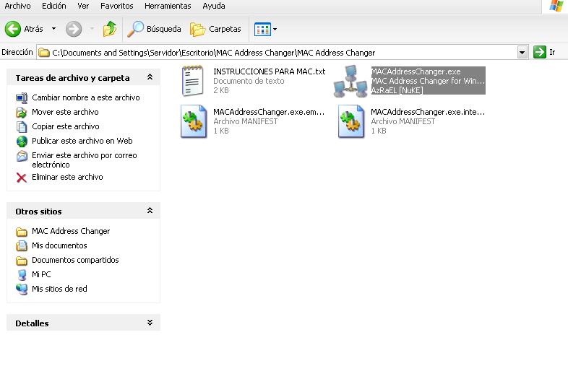
Task: Click Eliminar este archivo link
Action: (67, 177)
